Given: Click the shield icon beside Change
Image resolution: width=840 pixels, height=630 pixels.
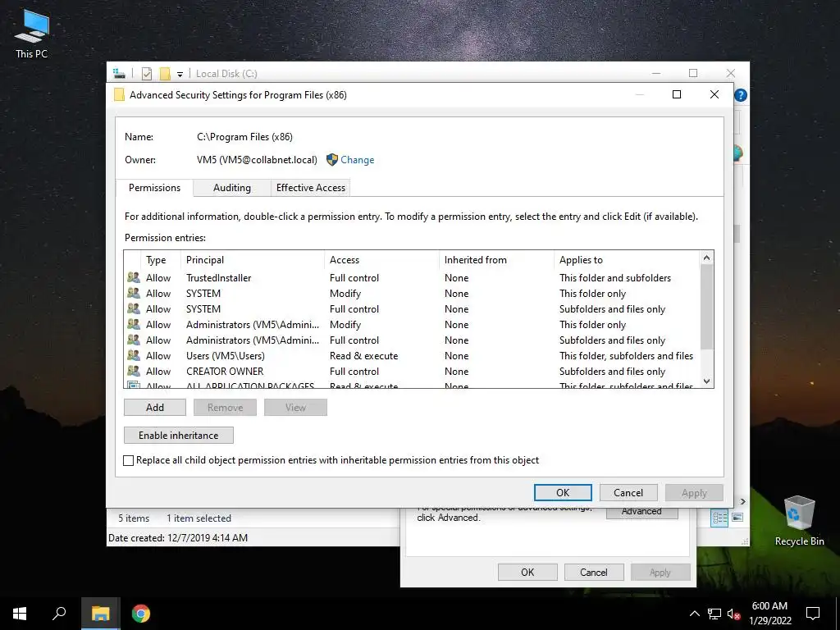Looking at the screenshot, I should pos(332,160).
